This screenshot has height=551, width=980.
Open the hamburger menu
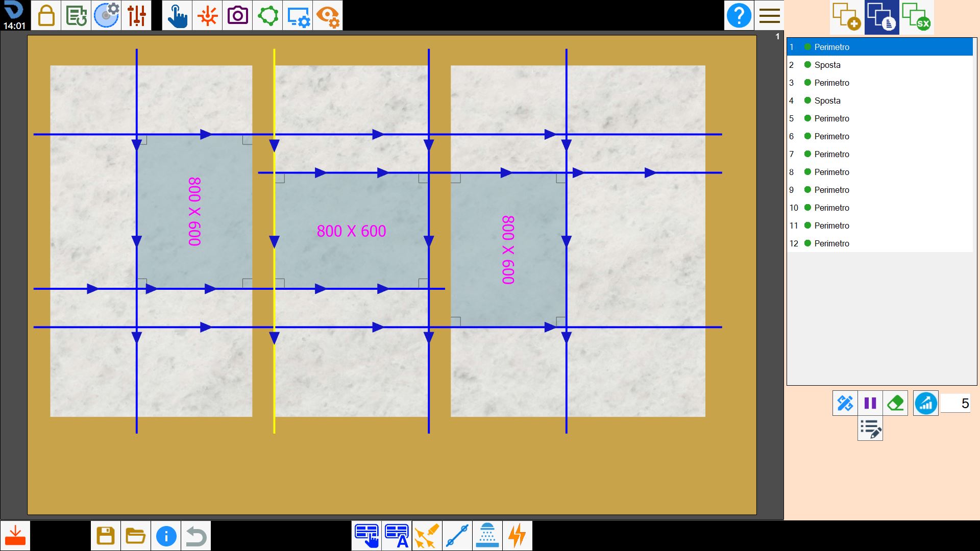tap(769, 15)
